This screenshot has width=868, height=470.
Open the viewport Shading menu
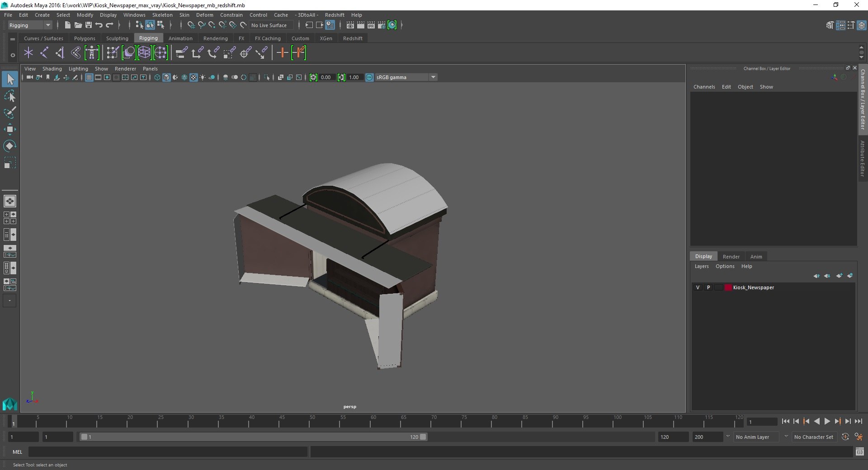[52, 69]
